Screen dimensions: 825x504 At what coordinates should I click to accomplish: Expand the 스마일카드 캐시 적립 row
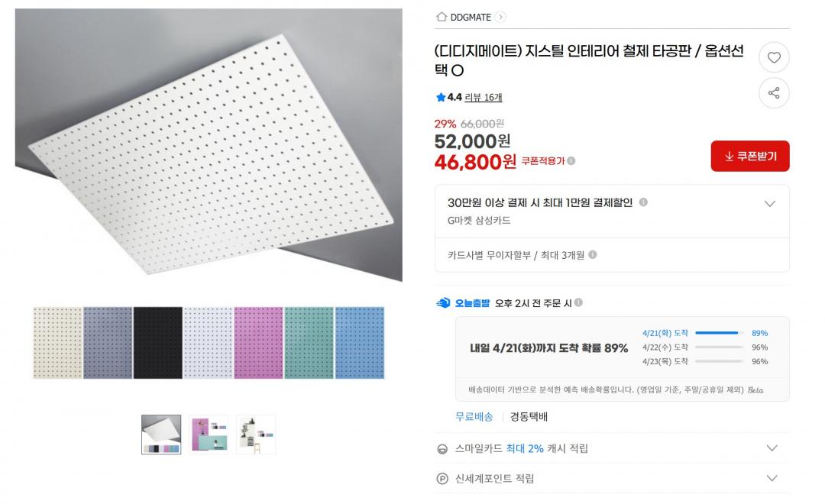[x=772, y=448]
